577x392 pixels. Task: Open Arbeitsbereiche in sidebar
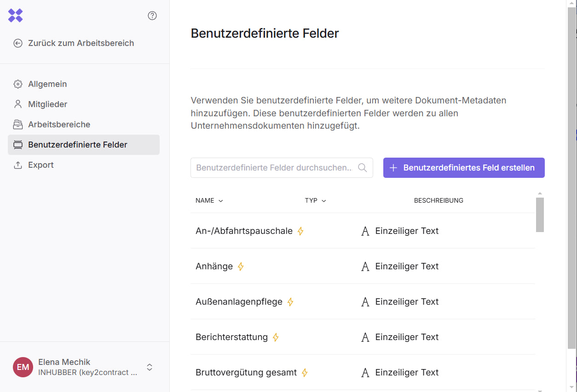pos(59,125)
